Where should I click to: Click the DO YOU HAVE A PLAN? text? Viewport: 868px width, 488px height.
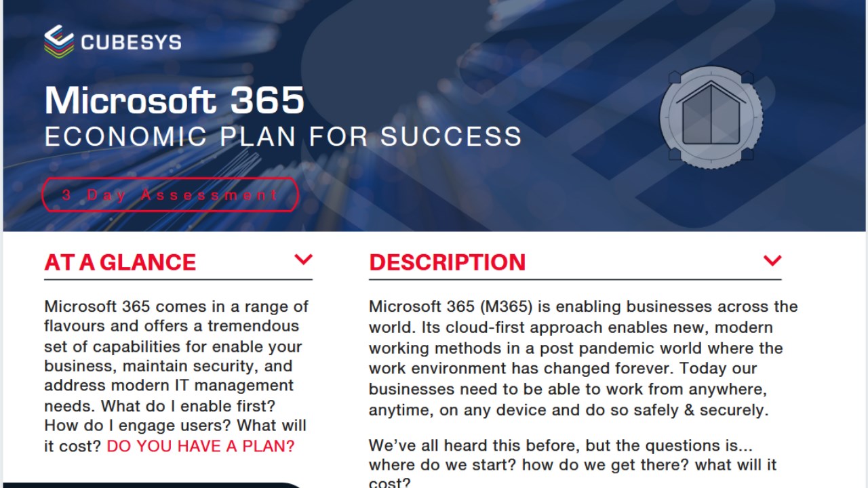pyautogui.click(x=201, y=446)
